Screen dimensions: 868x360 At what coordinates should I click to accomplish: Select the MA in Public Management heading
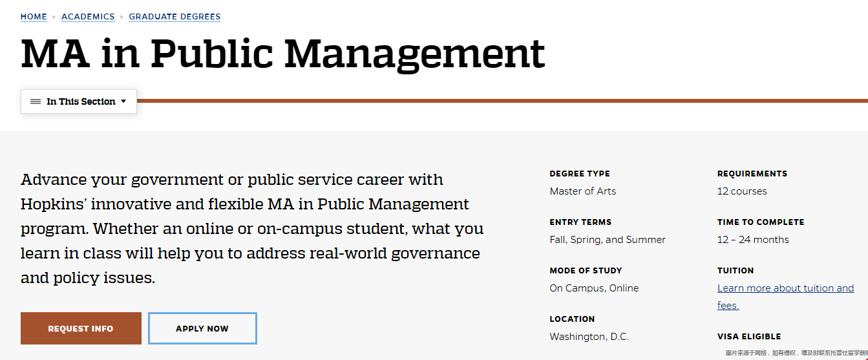[x=283, y=54]
